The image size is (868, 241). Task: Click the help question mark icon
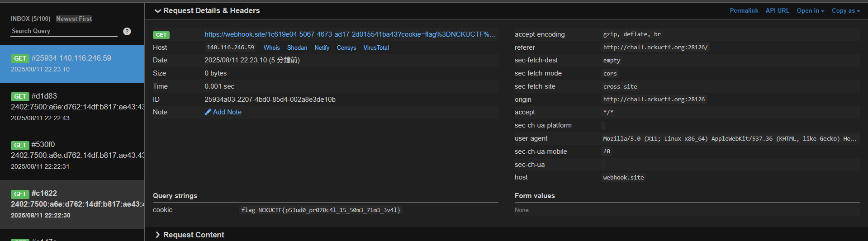pos(127,31)
